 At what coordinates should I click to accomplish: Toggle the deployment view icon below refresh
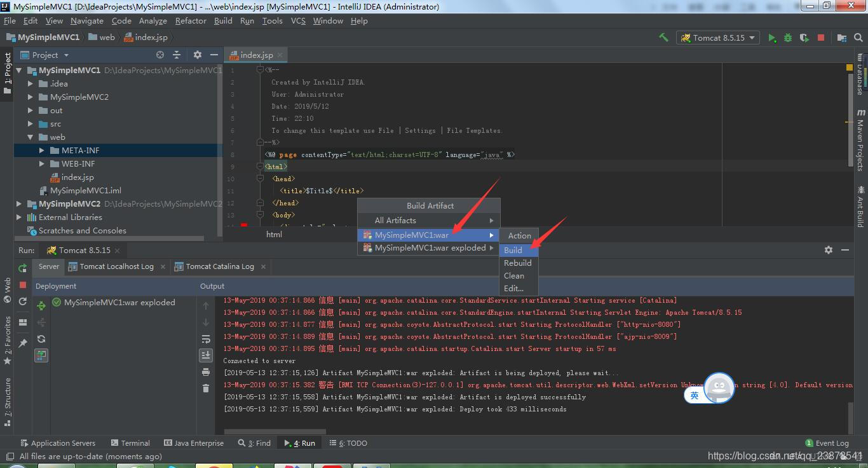click(41, 355)
